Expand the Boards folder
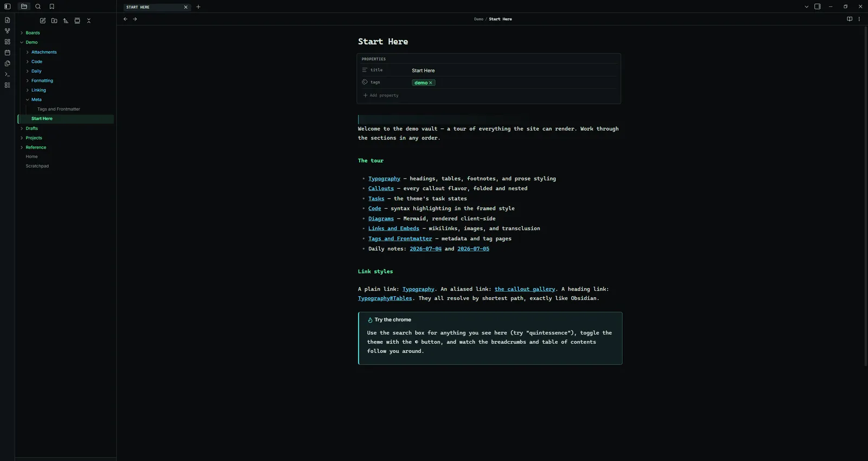 pos(33,33)
